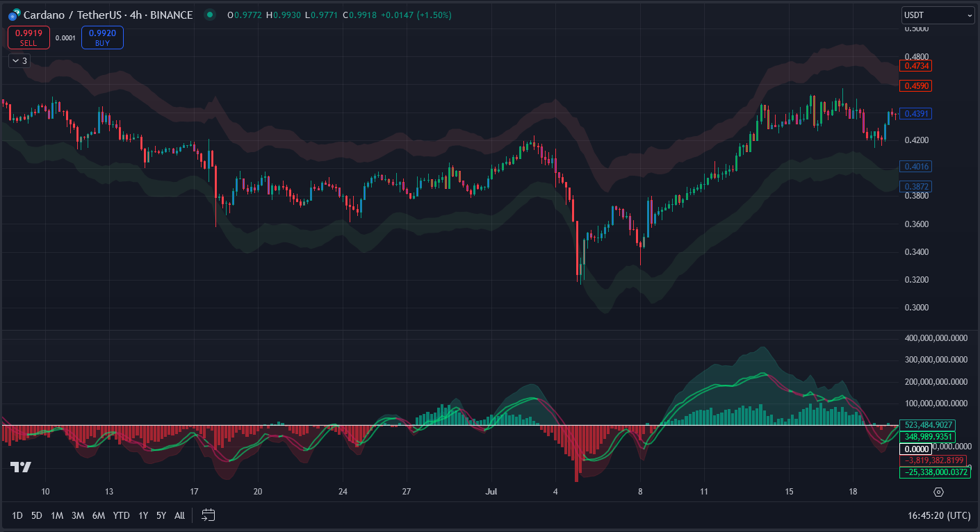980x532 pixels.
Task: Click the 348,989.9351 indicator value label
Action: tap(927, 437)
